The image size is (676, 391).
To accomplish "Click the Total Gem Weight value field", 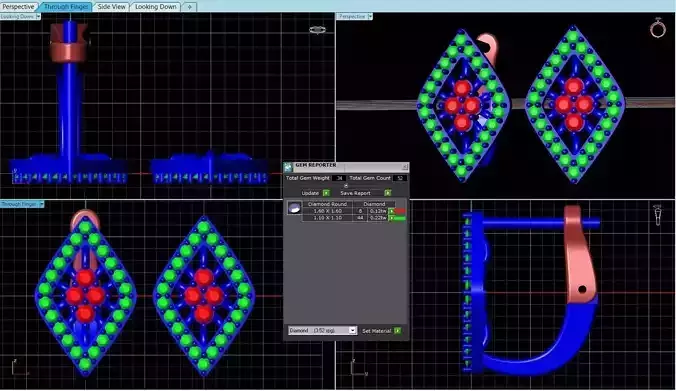I will coord(340,178).
